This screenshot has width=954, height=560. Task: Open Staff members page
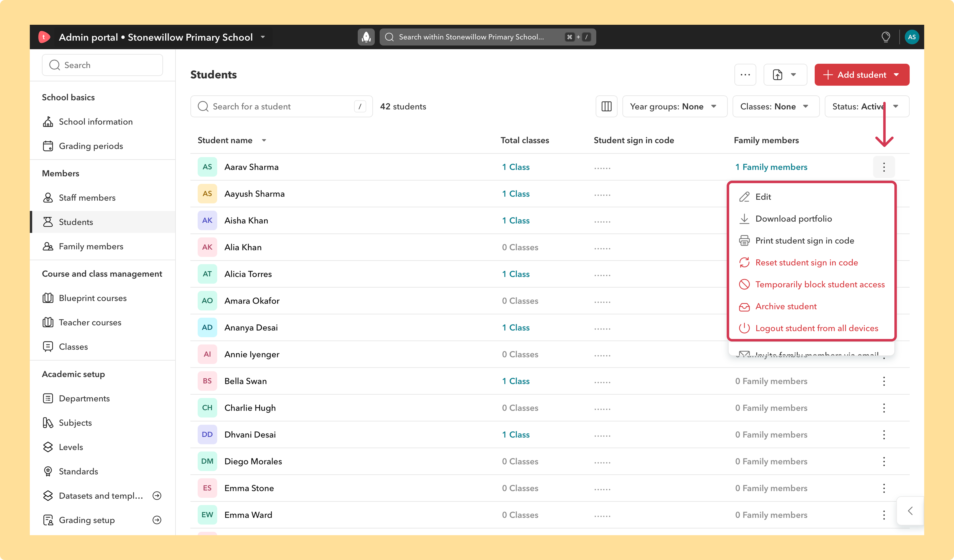[103, 198]
